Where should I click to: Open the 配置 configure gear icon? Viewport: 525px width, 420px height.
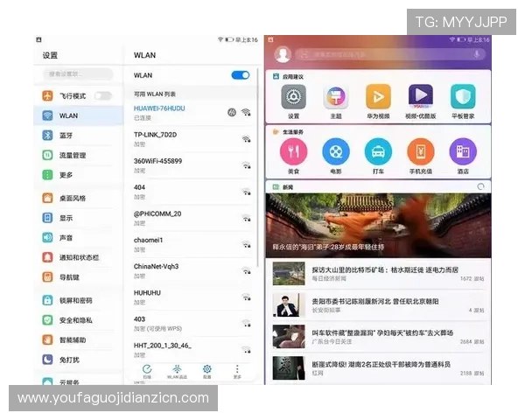[207, 371]
